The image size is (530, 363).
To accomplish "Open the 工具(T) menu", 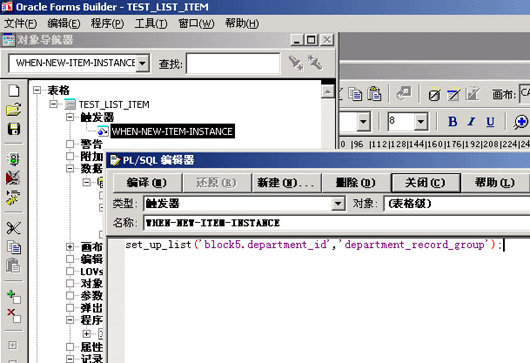I will (x=151, y=23).
